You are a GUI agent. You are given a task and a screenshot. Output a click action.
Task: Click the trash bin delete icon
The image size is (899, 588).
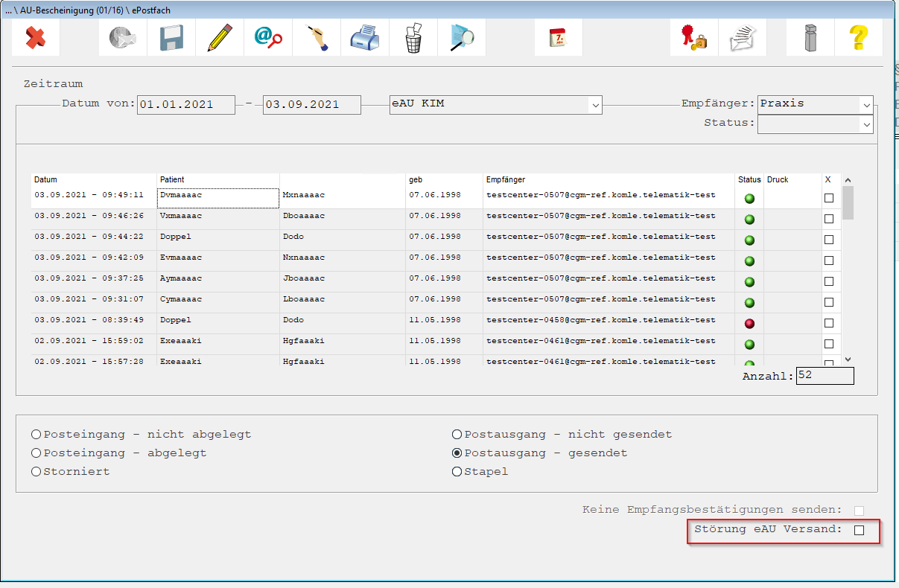(x=413, y=37)
